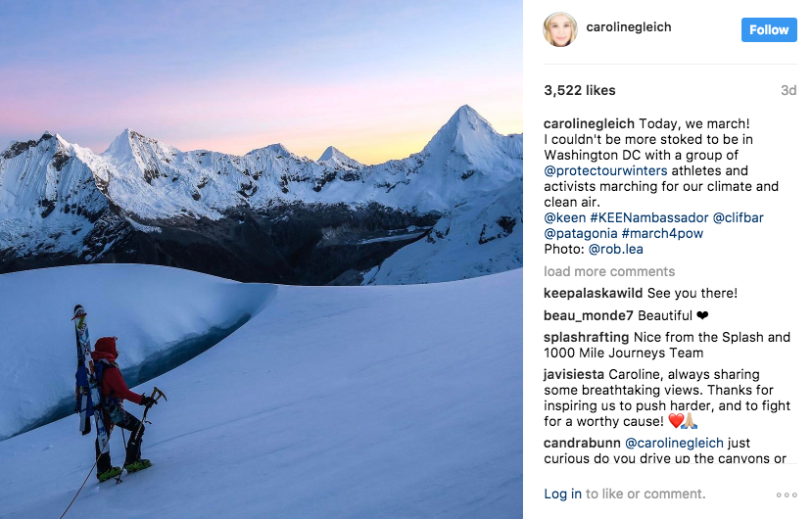Image resolution: width=812 pixels, height=519 pixels.
Task: Click the Log in link
Action: [x=562, y=494]
